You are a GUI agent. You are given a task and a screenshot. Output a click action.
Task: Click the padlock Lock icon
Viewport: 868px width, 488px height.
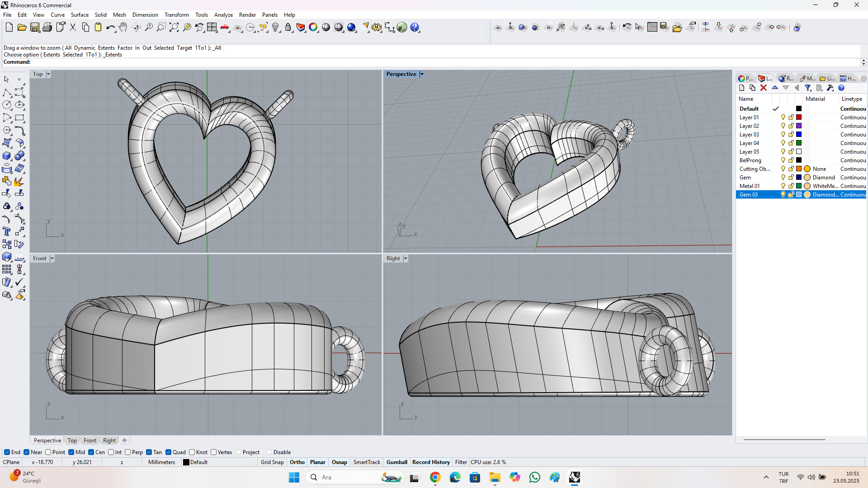coord(288,28)
